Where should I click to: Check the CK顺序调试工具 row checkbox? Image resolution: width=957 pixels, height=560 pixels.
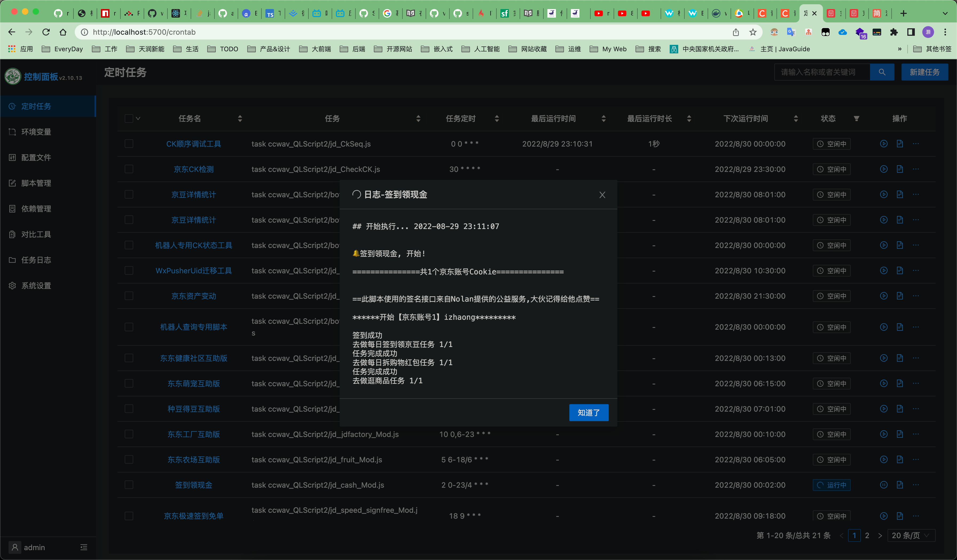point(129,144)
